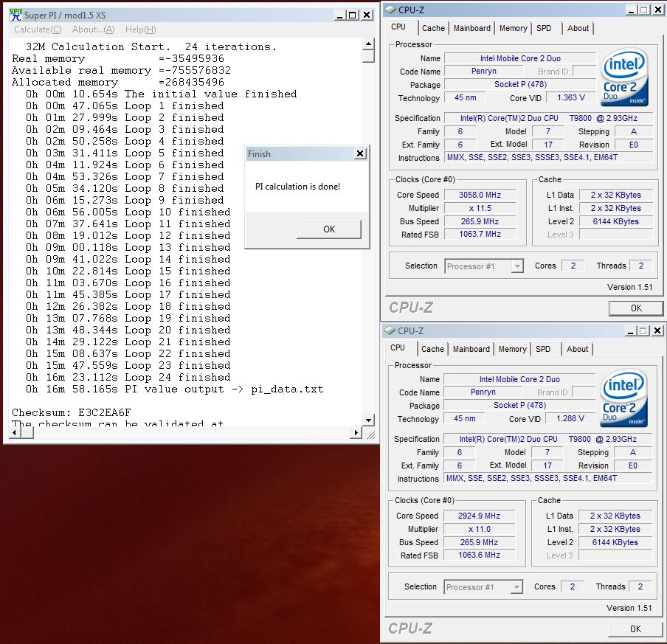The height and width of the screenshot is (644, 667).
Task: Click the Super PI vertical scrollbar thumb
Action: point(368,56)
